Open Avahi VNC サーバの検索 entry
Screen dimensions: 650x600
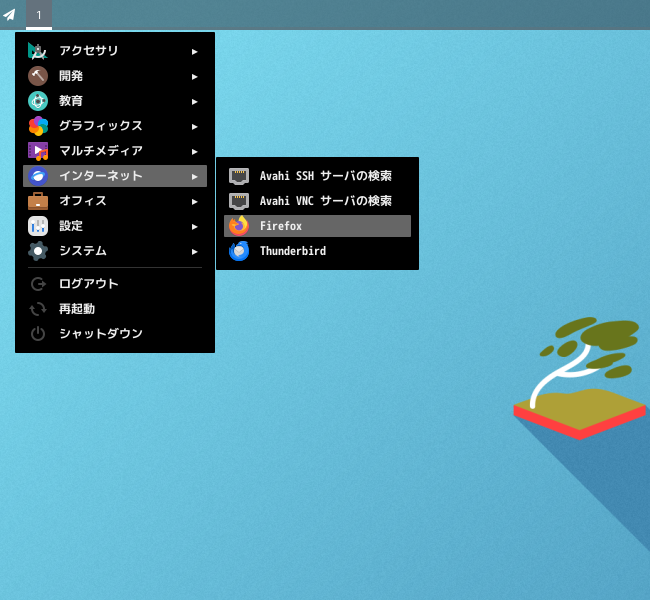[325, 201]
